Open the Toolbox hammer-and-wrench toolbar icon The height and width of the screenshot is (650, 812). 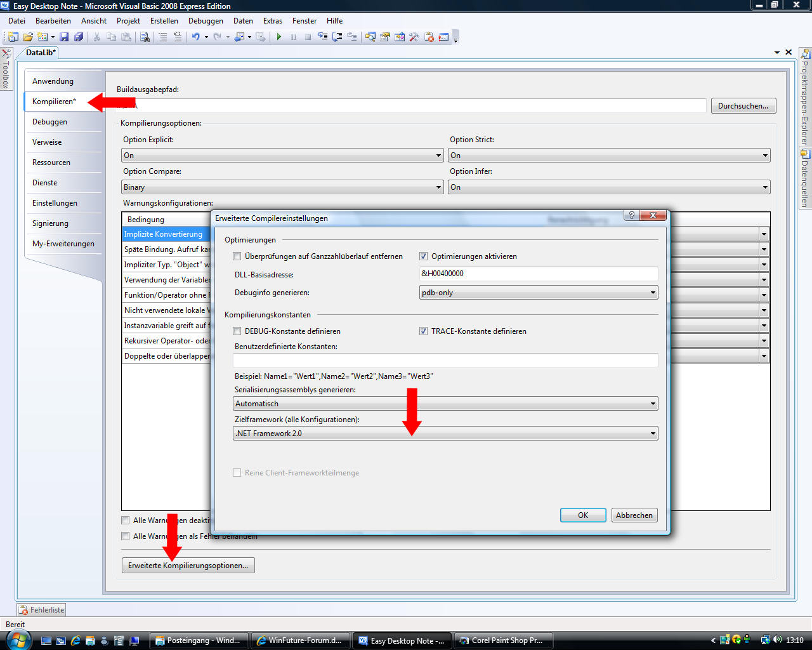click(414, 37)
